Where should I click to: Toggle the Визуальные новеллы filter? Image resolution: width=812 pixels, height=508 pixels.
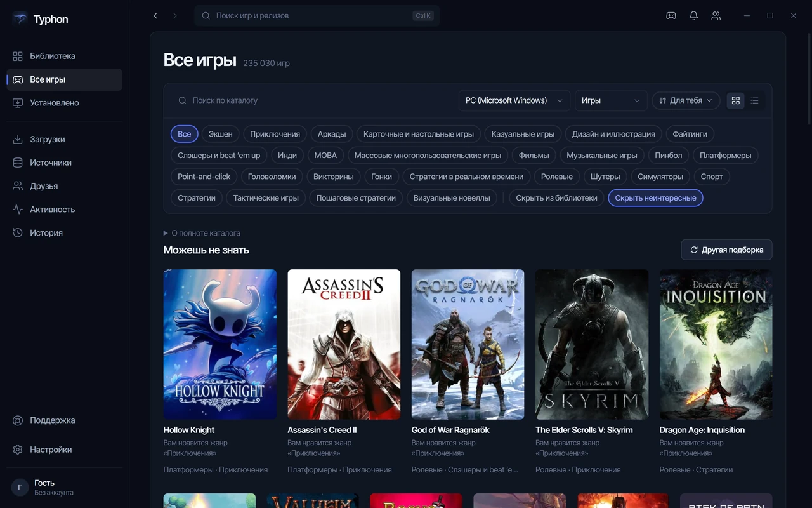tap(452, 198)
